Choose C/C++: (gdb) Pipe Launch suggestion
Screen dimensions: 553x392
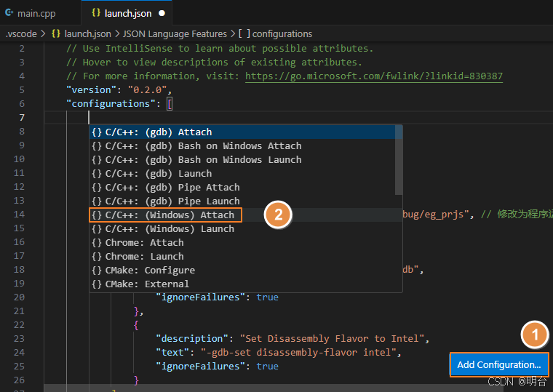pyautogui.click(x=242, y=201)
